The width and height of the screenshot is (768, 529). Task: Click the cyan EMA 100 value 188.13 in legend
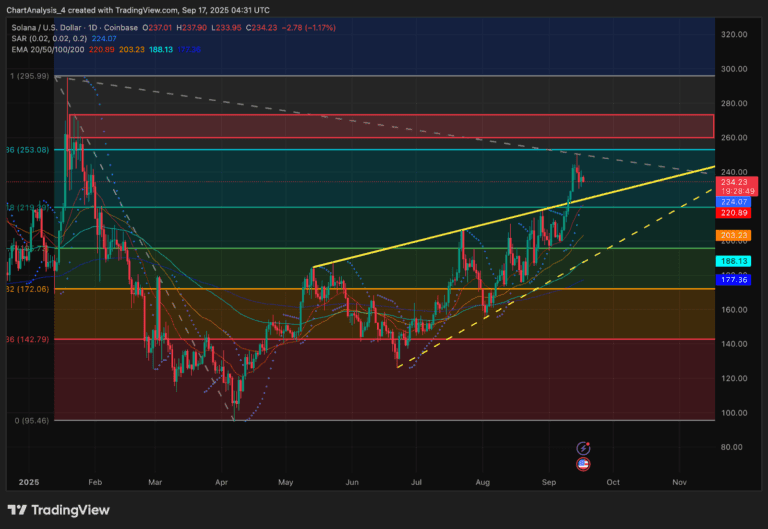pos(161,49)
